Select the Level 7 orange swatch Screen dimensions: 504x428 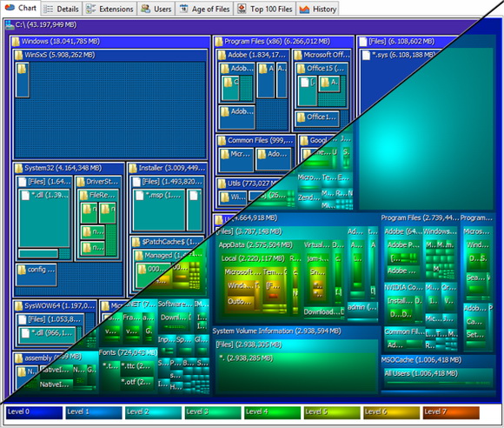pos(451,413)
